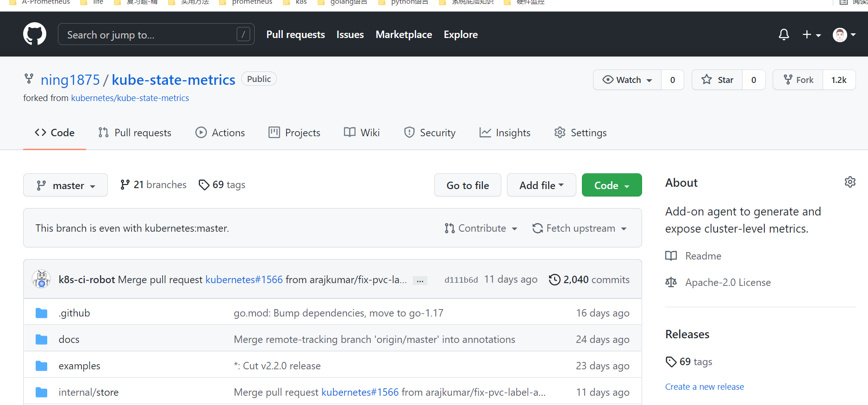Click the Fork count 1.2k
This screenshot has width=868, height=405.
pyautogui.click(x=839, y=80)
